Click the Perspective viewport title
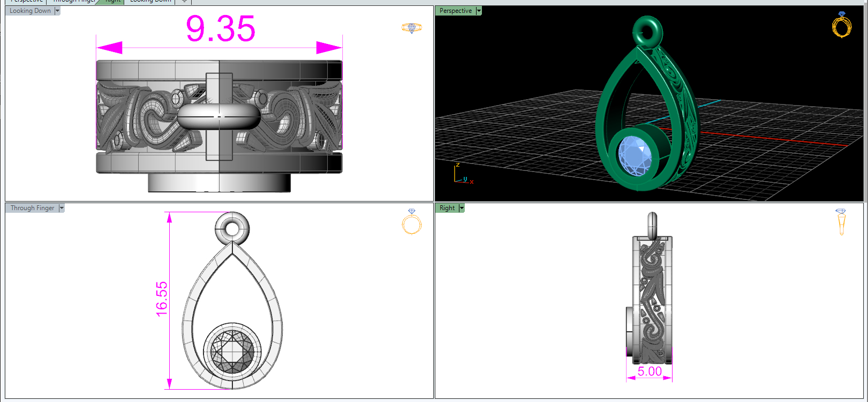 tap(456, 11)
